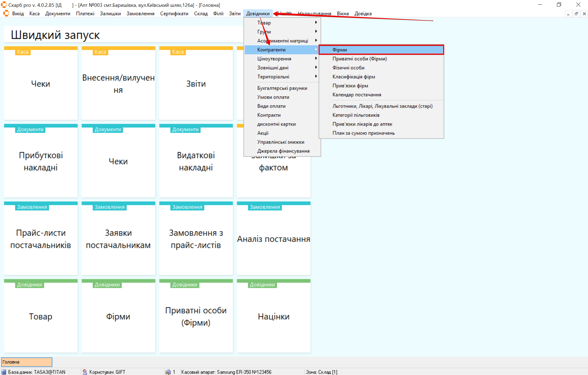Click the cash register icon in status bar

pos(168,372)
